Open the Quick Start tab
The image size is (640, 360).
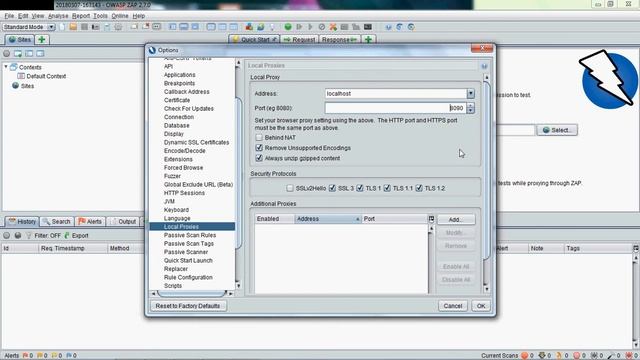pos(254,40)
